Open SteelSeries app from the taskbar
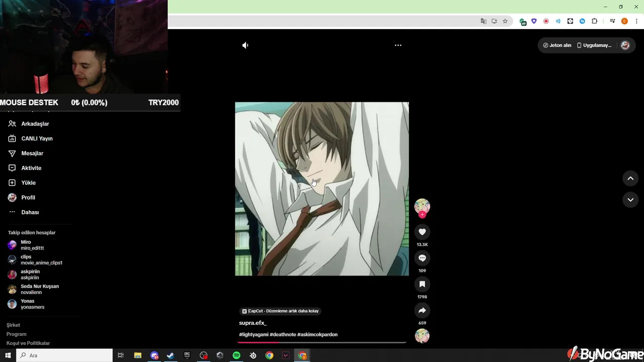 coord(253,355)
